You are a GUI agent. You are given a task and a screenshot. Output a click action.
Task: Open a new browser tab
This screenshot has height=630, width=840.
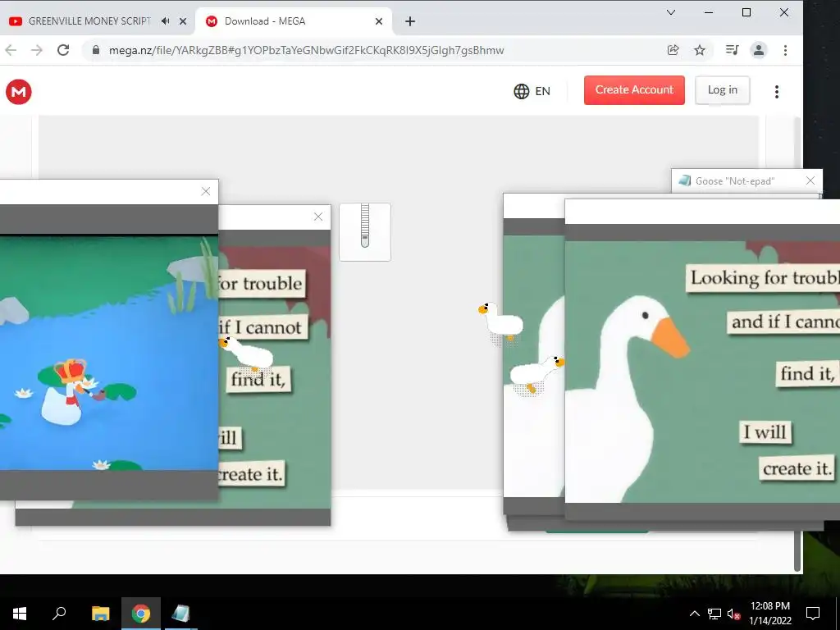(410, 21)
